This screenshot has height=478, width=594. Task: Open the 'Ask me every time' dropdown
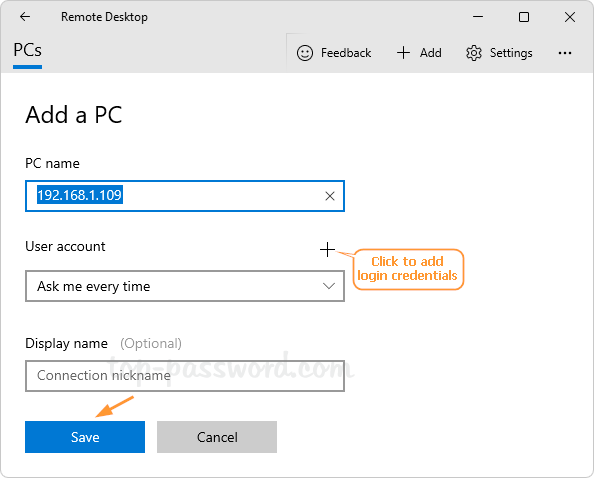[x=185, y=286]
